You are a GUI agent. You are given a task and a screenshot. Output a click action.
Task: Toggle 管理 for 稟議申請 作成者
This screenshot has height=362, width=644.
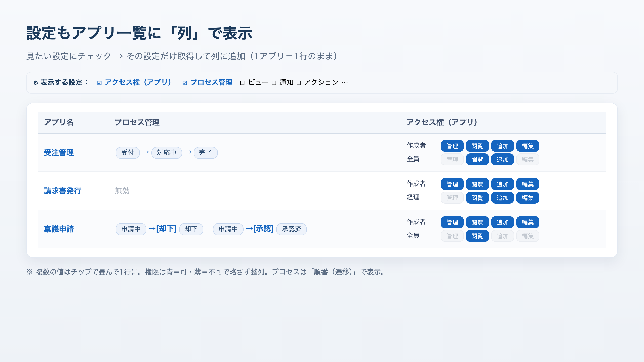(452, 222)
